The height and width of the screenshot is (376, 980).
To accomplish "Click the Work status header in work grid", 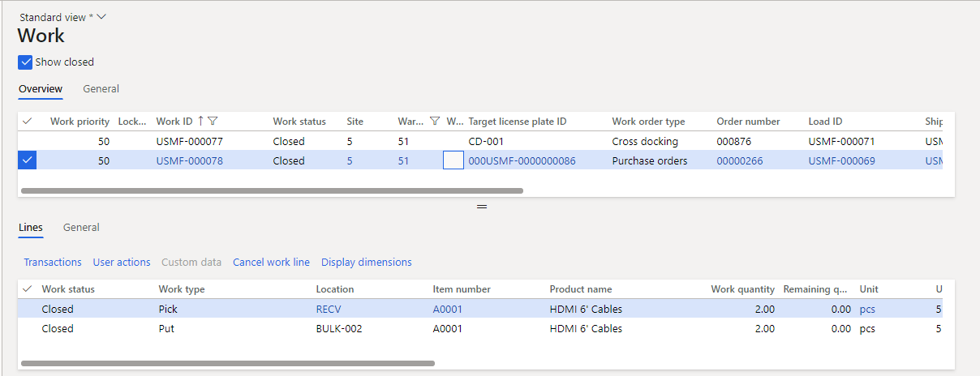I will tap(299, 122).
